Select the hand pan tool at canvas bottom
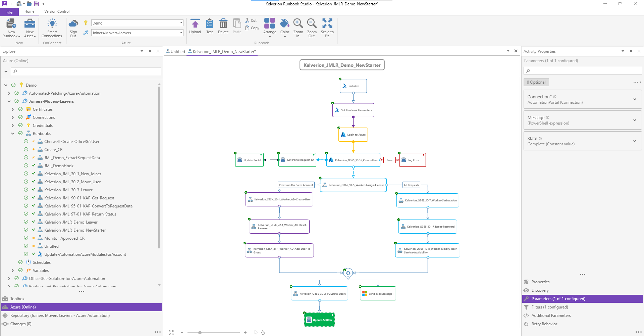 263,333
